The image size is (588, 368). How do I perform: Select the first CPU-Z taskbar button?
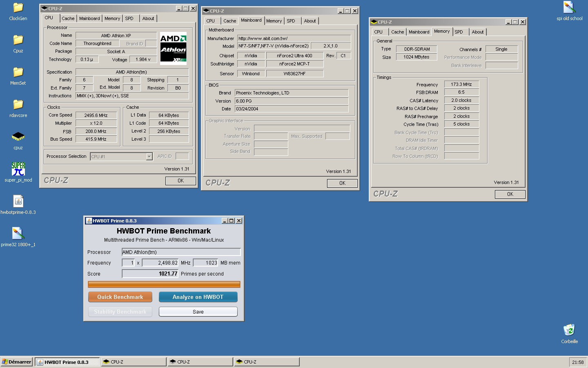(134, 362)
